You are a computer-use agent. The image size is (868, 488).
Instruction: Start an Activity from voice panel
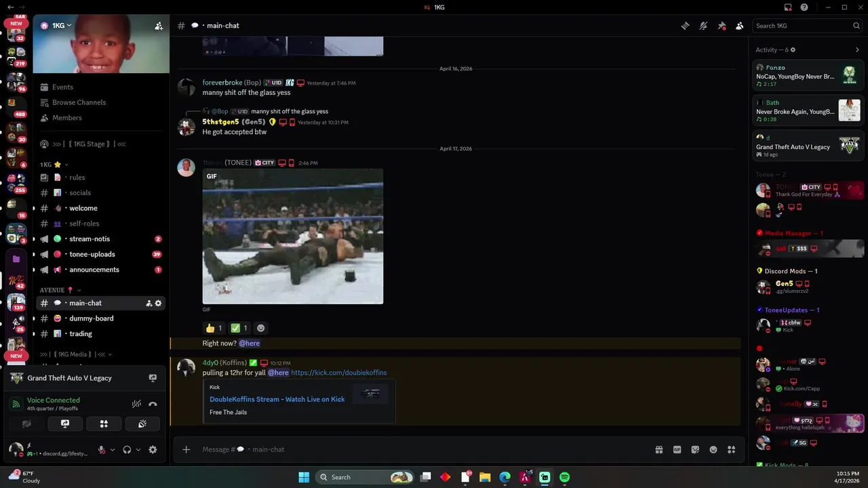pyautogui.click(x=104, y=424)
